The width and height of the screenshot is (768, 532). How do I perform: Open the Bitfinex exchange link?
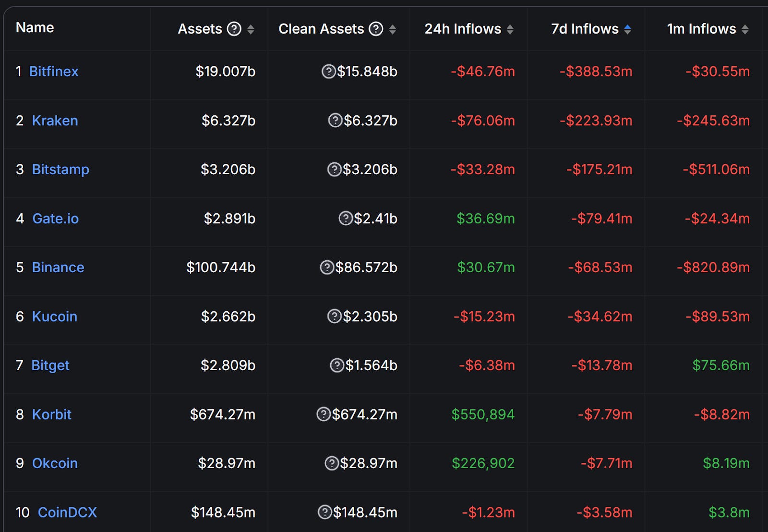[54, 72]
